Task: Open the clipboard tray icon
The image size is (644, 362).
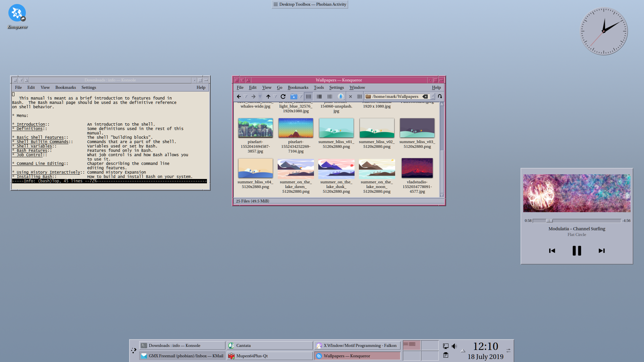Action: (446, 355)
